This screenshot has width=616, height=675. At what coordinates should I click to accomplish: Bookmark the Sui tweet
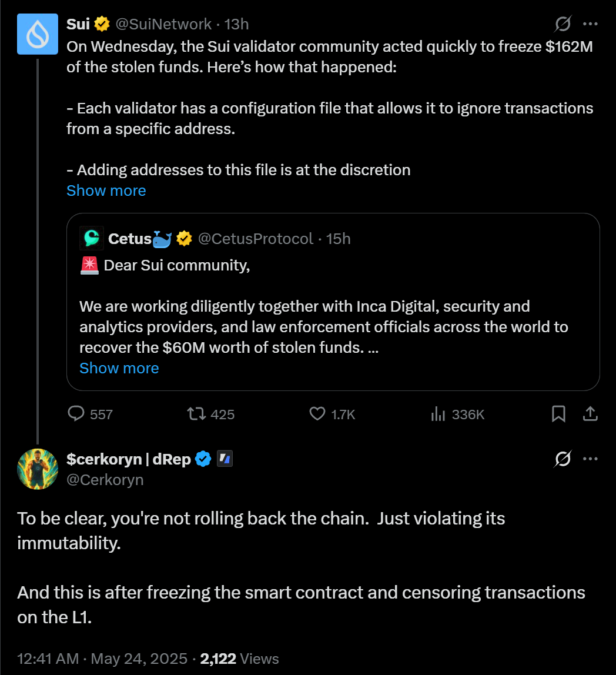558,414
